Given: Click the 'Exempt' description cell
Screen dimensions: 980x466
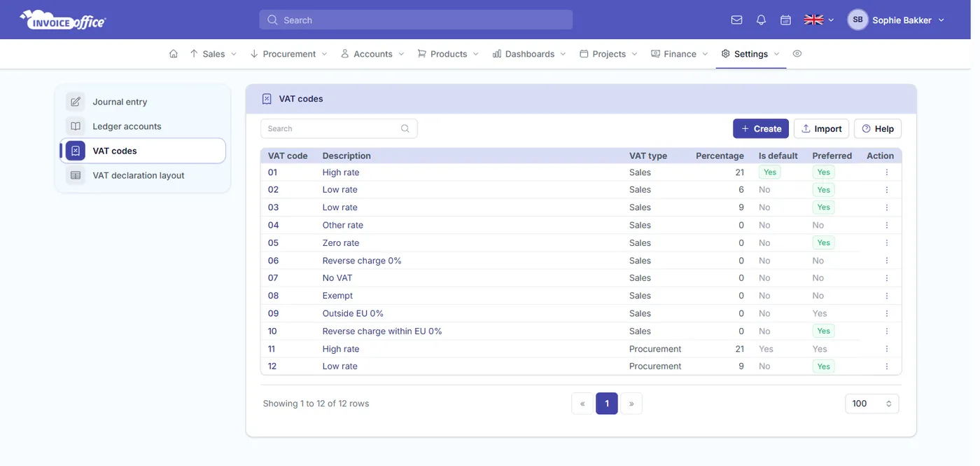Looking at the screenshot, I should point(337,296).
